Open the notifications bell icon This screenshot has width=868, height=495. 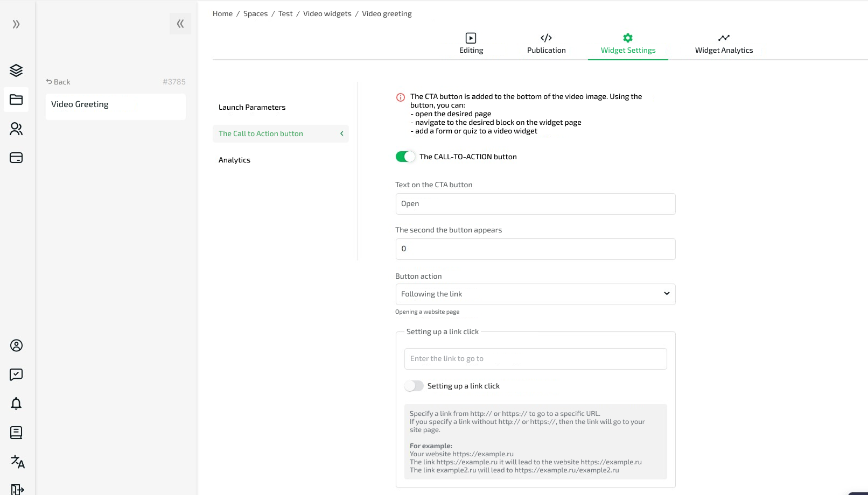pos(16,404)
